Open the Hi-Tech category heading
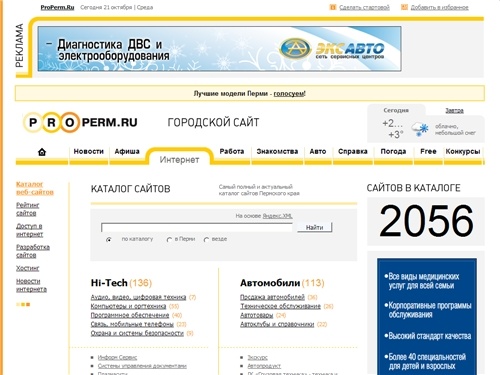 click(x=109, y=283)
